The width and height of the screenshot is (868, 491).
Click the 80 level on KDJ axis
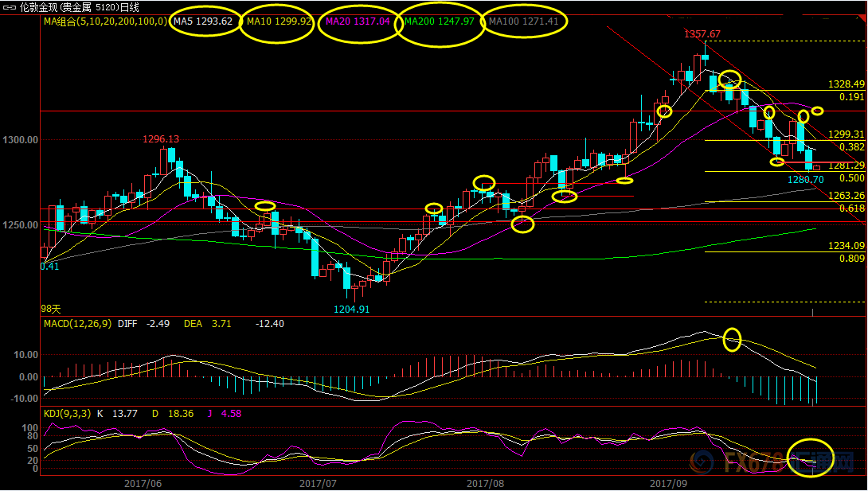click(x=33, y=436)
